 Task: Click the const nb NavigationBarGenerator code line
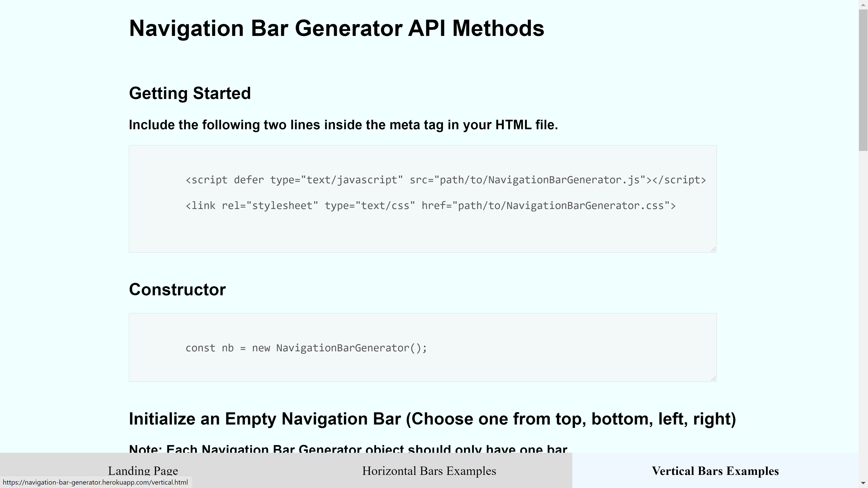tap(306, 348)
